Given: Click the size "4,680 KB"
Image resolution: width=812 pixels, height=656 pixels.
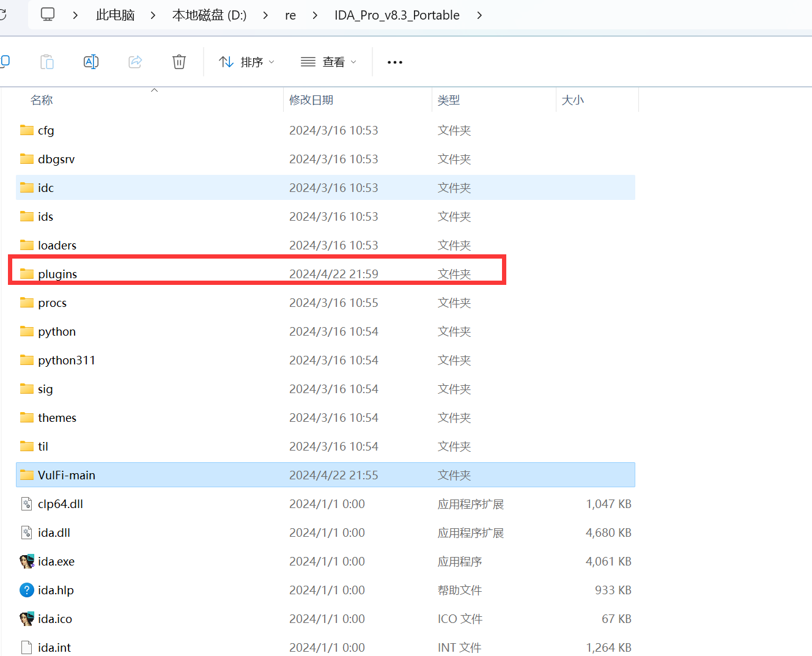Looking at the screenshot, I should point(608,533).
